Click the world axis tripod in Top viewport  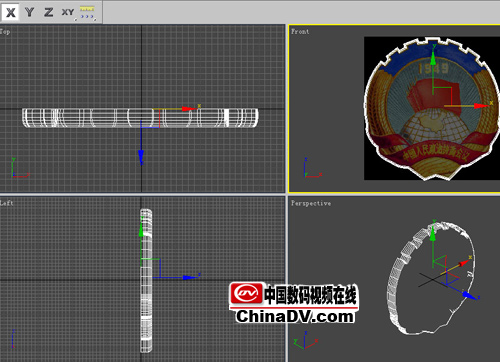pos(20,168)
